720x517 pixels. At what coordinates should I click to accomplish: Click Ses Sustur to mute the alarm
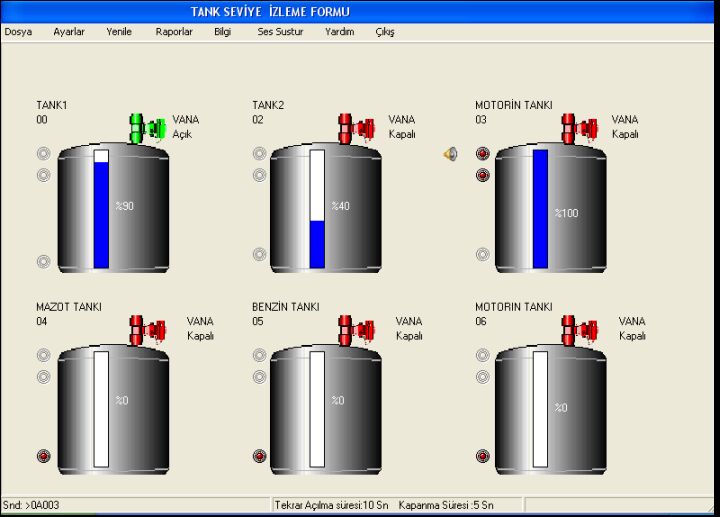tap(280, 32)
